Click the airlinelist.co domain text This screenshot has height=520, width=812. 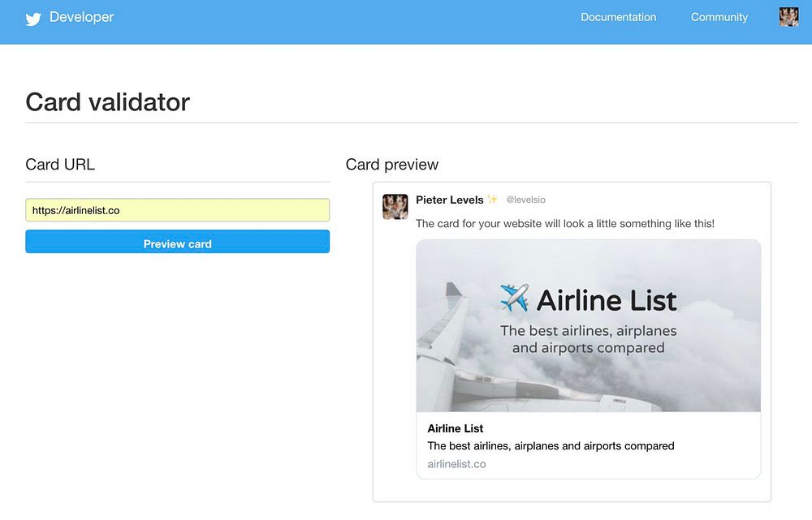(456, 464)
